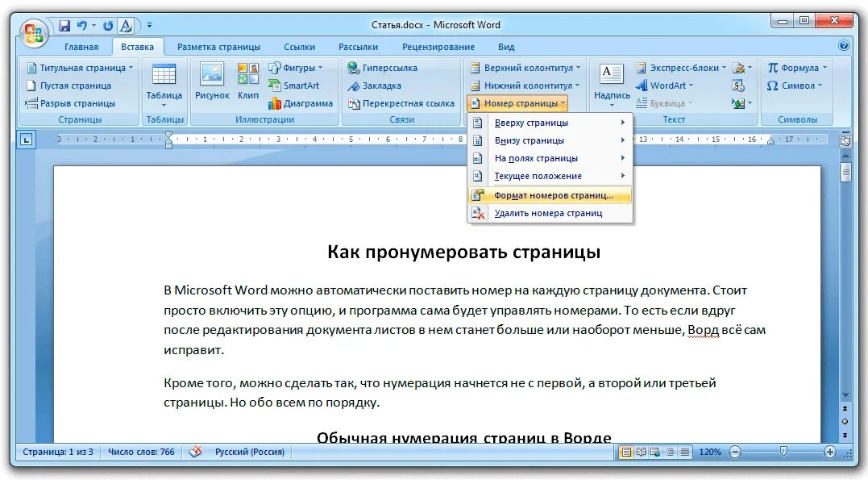
Task: Open the Office button menu
Action: pyautogui.click(x=33, y=33)
